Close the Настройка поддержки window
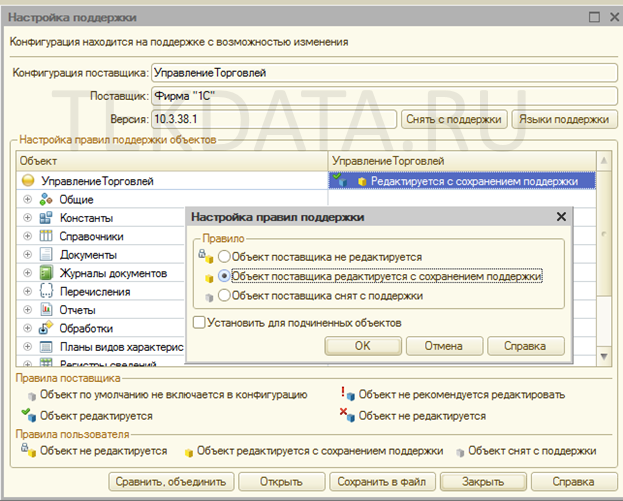Image resolution: width=623 pixels, height=501 pixels. [615, 17]
